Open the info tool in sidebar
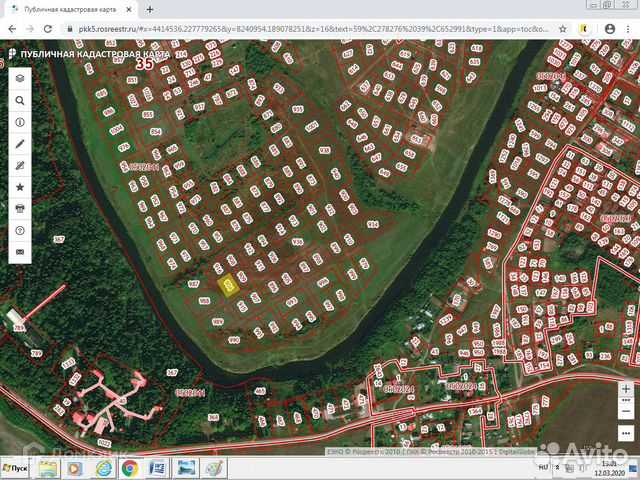This screenshot has width=640, height=480. tap(20, 122)
